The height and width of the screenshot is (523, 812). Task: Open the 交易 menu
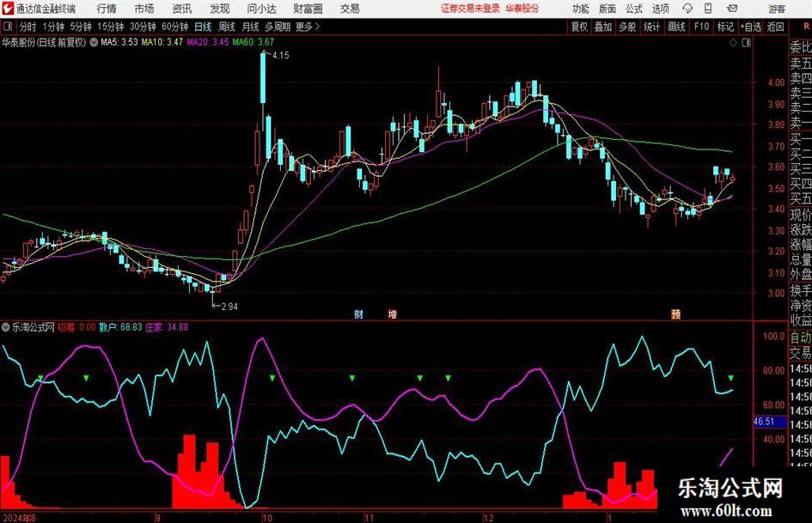350,9
